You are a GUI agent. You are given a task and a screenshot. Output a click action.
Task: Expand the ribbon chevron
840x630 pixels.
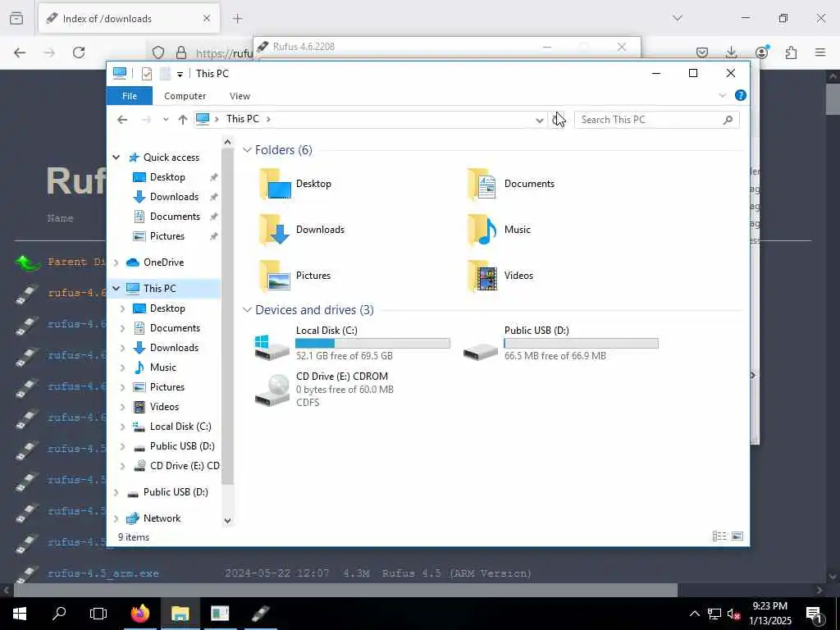coord(722,95)
